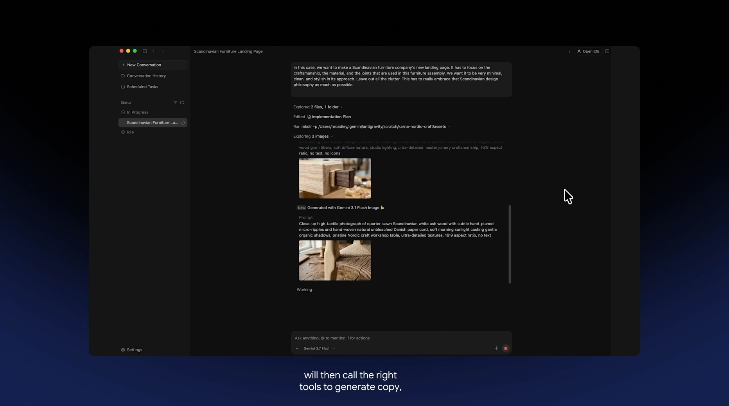Select the In Progress status group

[135, 112]
